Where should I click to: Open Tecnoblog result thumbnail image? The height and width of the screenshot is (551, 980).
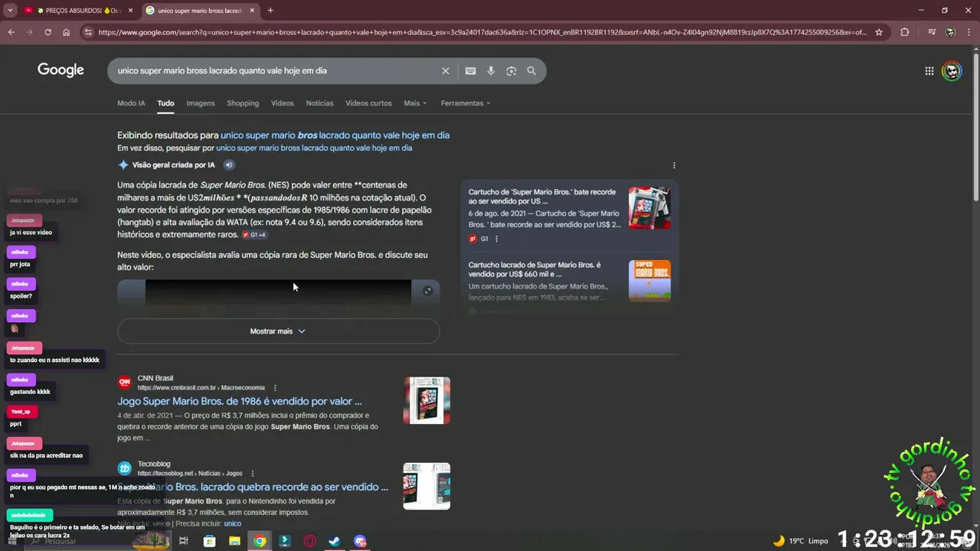point(426,486)
